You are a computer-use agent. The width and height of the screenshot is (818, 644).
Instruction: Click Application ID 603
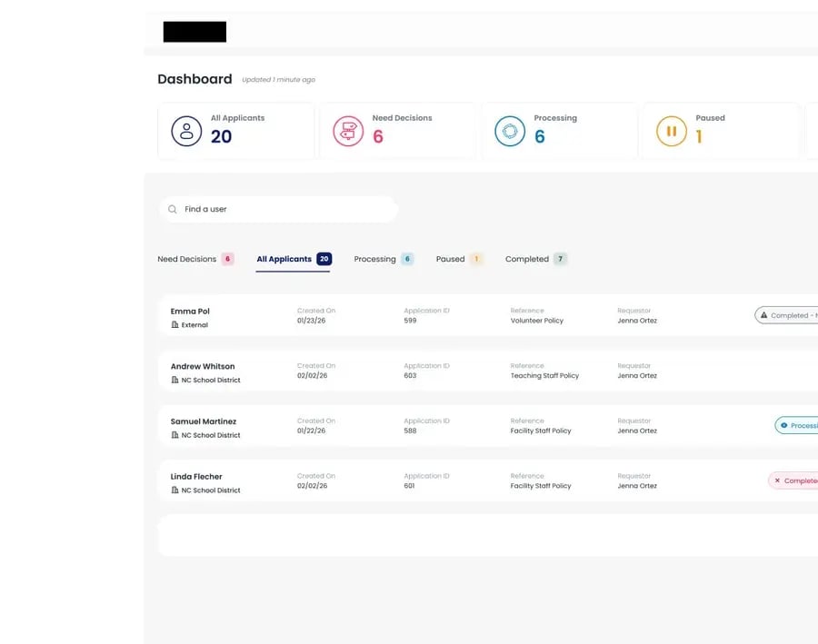click(410, 375)
